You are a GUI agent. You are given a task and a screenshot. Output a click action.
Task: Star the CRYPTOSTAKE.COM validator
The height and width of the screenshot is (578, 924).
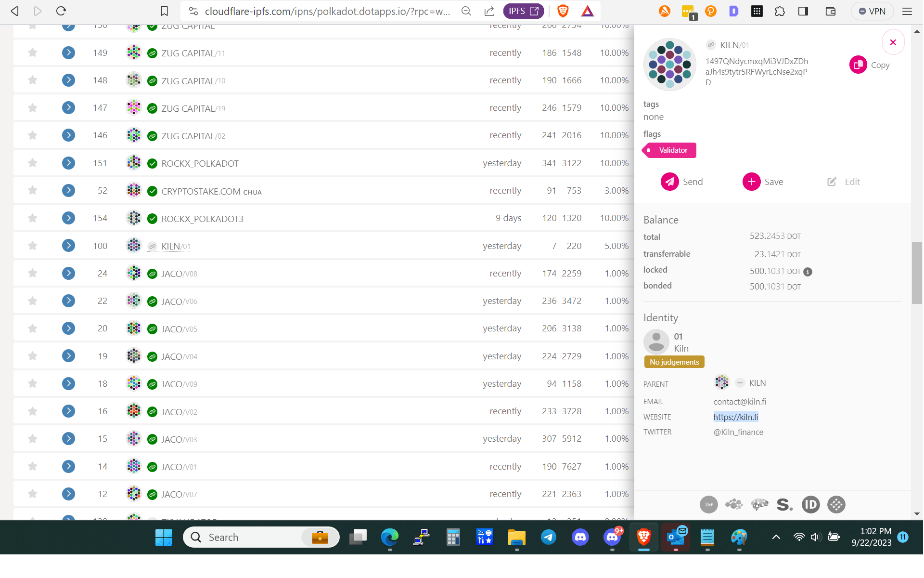(x=32, y=190)
